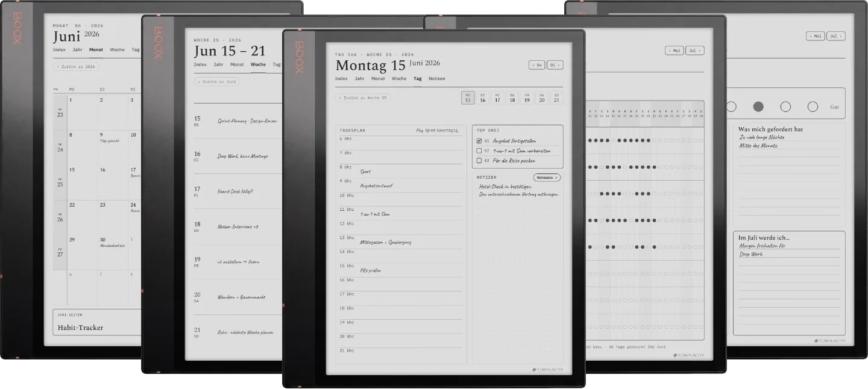Select the SO 21 day chip
This screenshot has height=389, width=868.
point(556,98)
